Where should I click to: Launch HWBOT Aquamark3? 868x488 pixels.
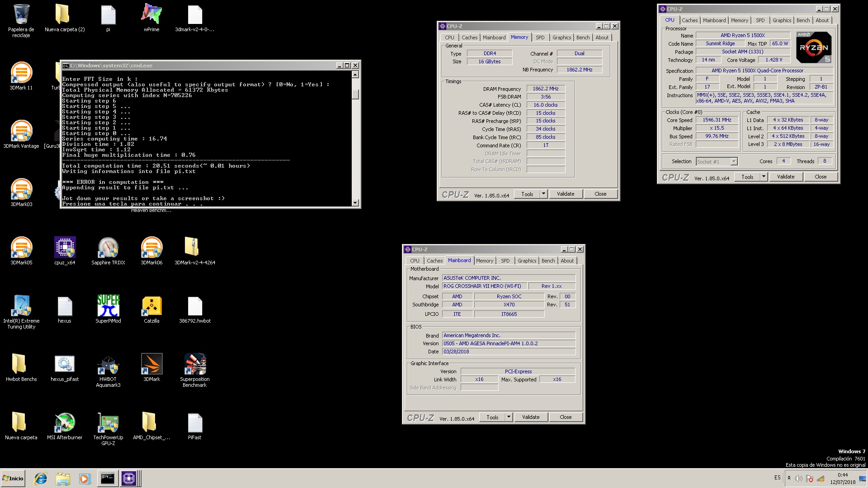108,370
